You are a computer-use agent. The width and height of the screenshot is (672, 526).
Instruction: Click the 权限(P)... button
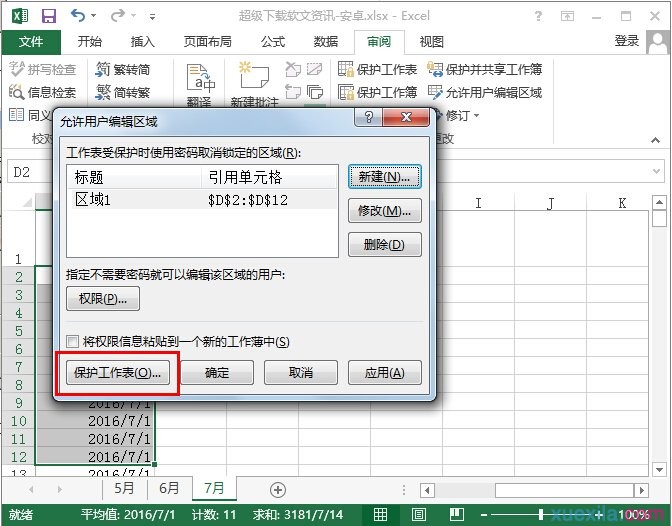point(103,298)
